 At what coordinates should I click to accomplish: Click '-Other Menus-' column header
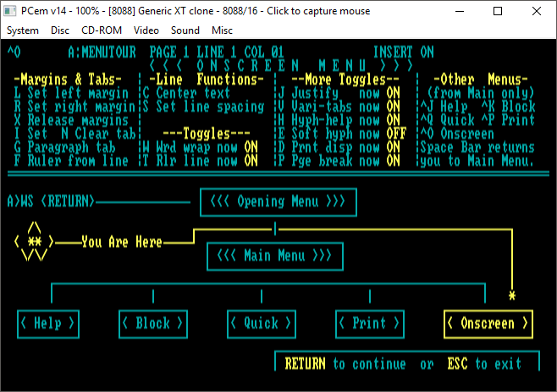click(x=481, y=80)
